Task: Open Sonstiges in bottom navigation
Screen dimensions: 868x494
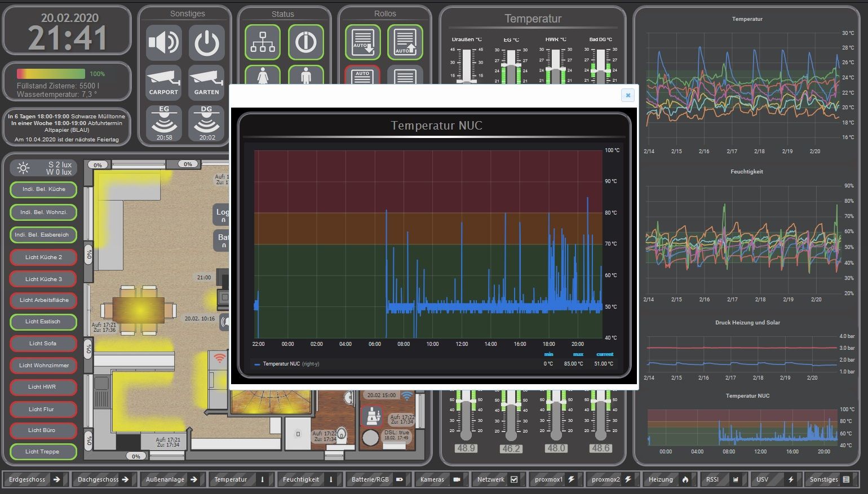Action: (831, 479)
